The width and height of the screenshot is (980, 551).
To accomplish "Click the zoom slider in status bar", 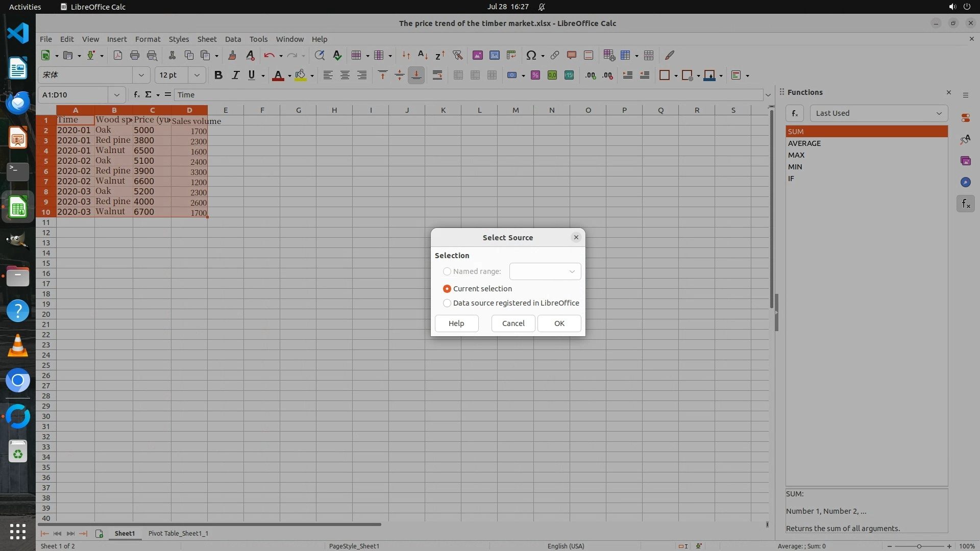I will (x=919, y=546).
